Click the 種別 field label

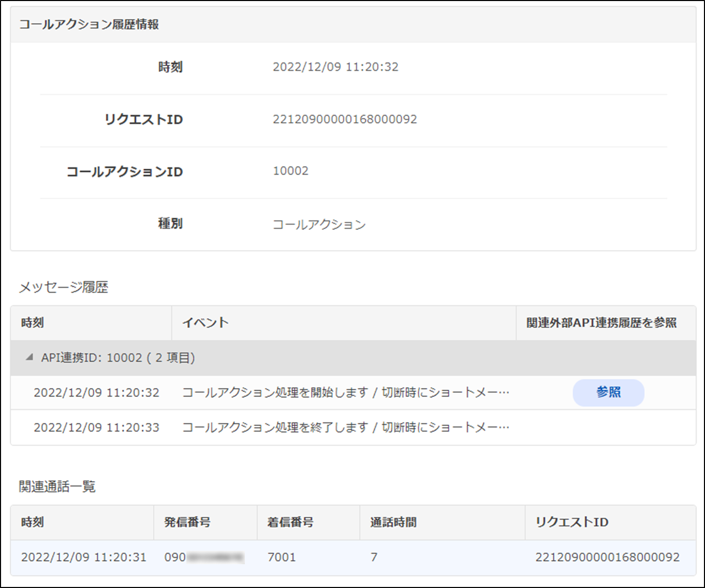(170, 224)
